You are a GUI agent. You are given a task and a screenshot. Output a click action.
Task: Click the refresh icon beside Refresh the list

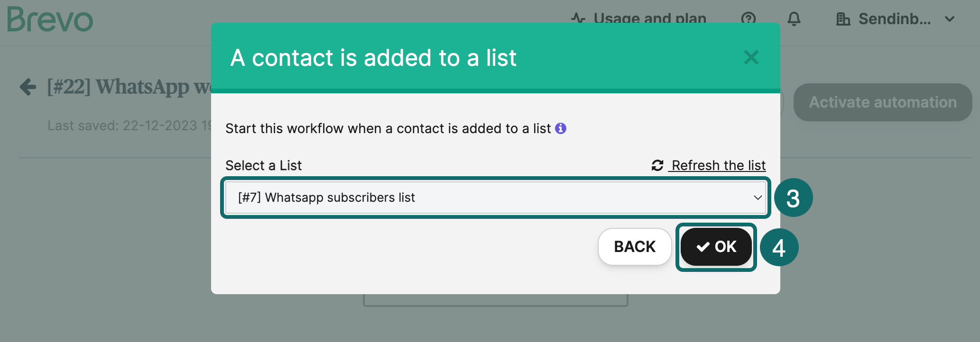(x=657, y=165)
